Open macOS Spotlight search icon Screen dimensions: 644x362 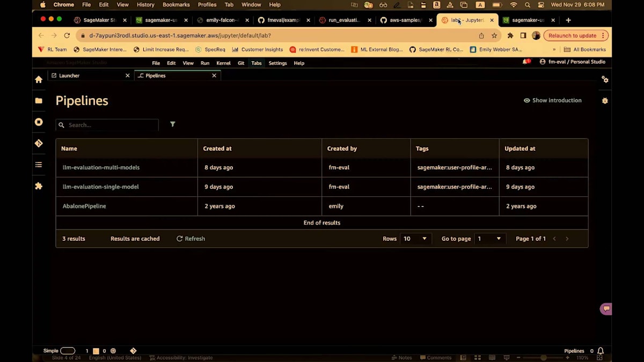tap(528, 5)
